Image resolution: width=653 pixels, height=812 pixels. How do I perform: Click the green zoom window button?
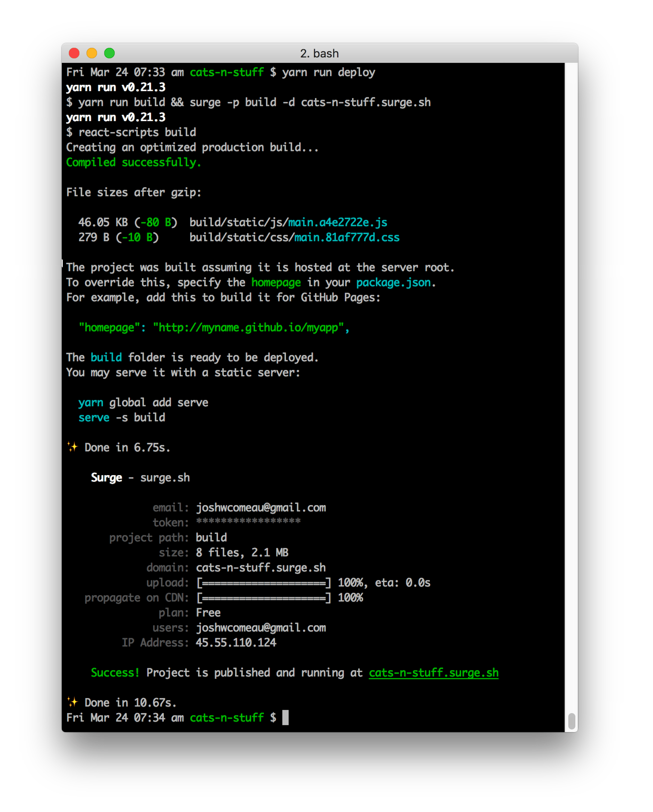coord(110,53)
